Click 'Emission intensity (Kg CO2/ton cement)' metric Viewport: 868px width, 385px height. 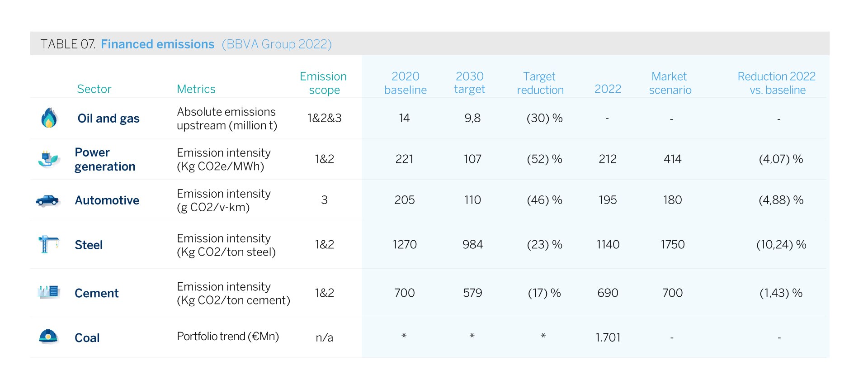click(234, 294)
